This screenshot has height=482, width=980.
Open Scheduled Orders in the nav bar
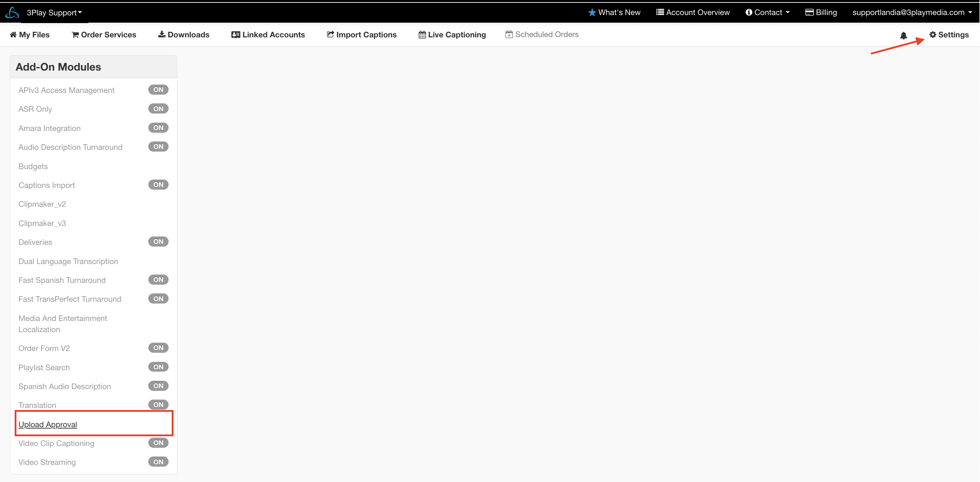[542, 34]
